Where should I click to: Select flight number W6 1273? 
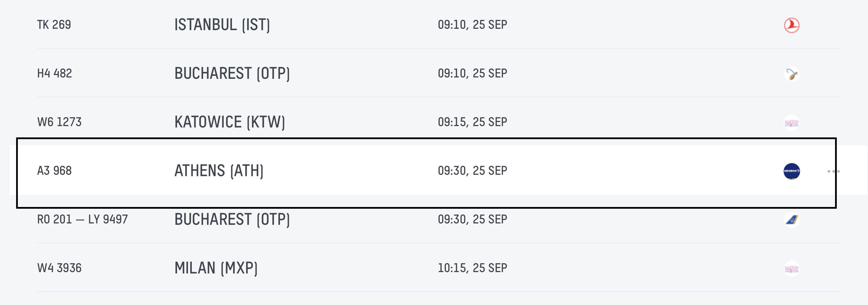point(59,122)
